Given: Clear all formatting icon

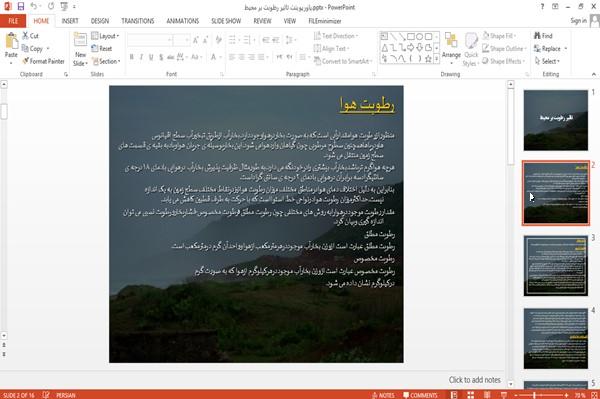Looking at the screenshot, I should (x=218, y=40).
